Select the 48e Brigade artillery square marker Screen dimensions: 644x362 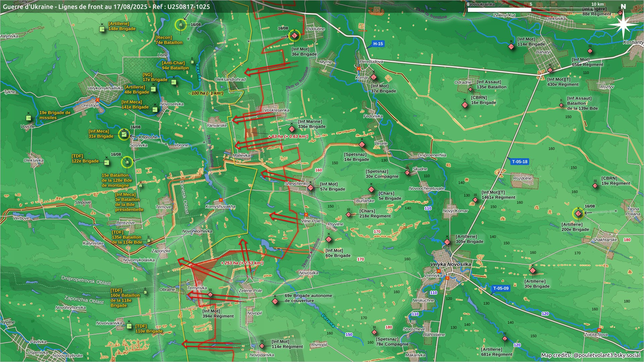153,89
